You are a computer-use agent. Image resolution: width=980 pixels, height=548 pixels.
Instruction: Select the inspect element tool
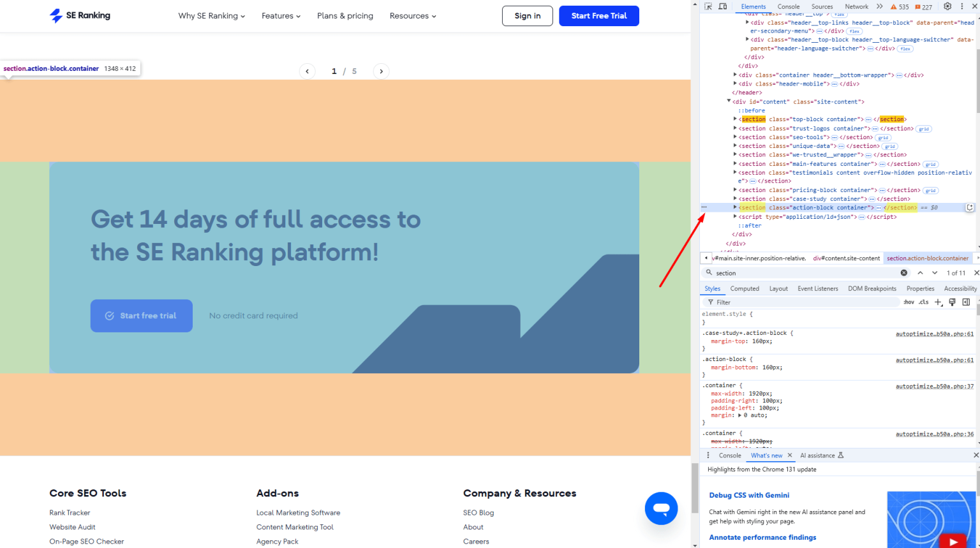click(708, 6)
